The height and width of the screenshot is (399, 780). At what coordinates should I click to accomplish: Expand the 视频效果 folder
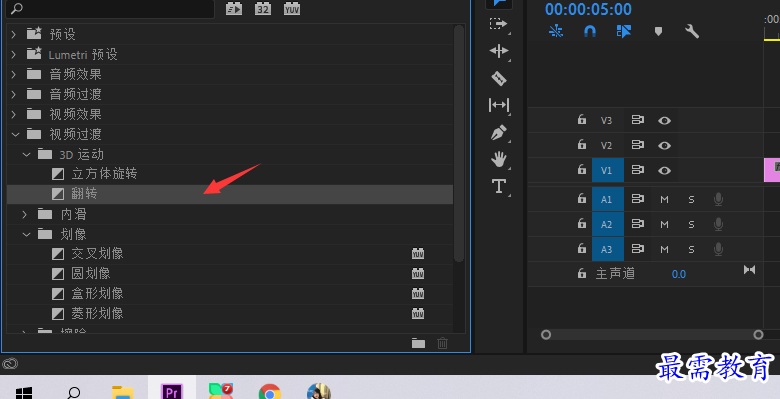point(13,114)
